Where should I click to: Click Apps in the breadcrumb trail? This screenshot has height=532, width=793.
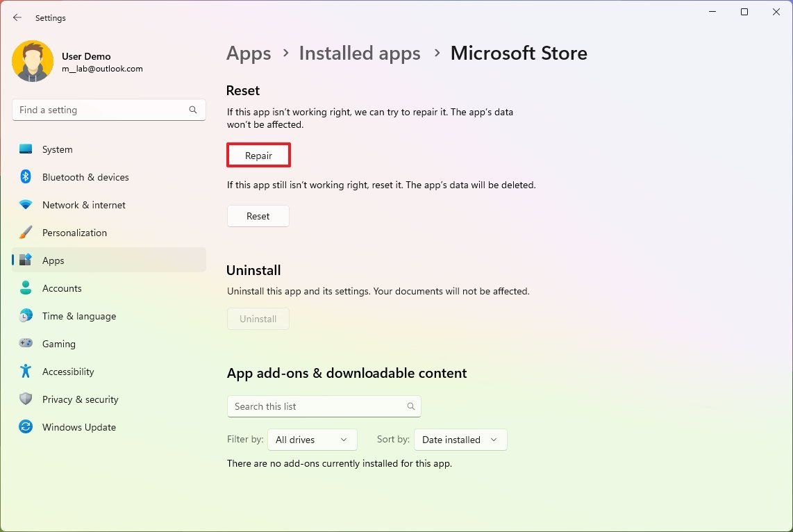coord(249,53)
